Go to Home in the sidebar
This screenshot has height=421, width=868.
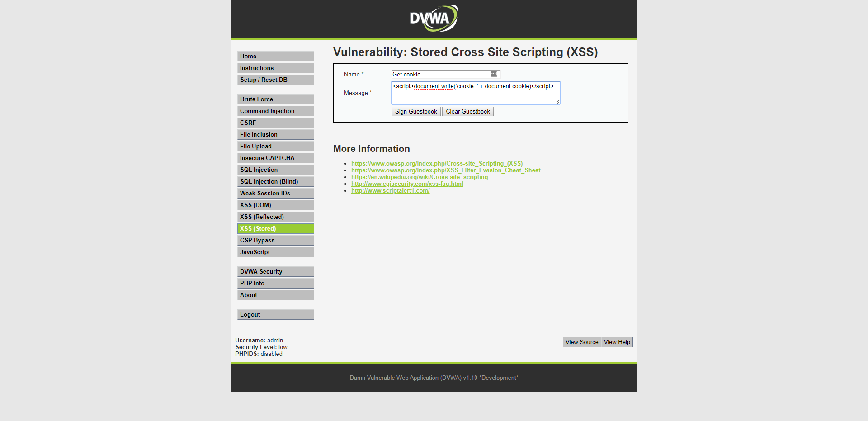(275, 56)
